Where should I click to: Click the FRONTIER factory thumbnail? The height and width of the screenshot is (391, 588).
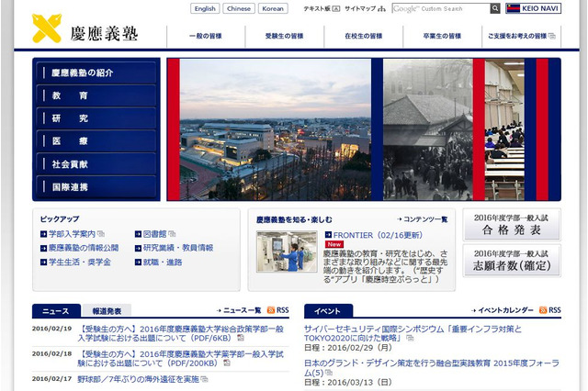(x=287, y=251)
